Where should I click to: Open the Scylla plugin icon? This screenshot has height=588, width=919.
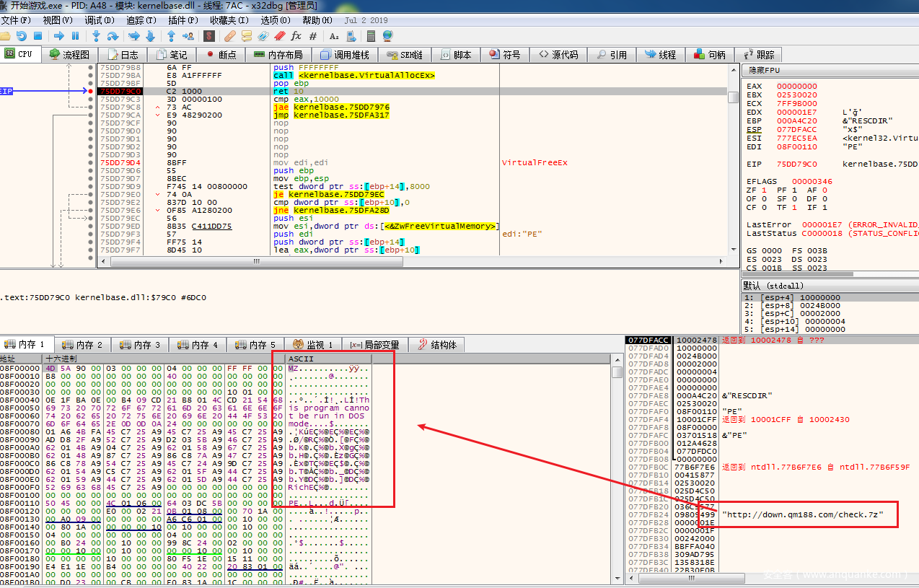point(209,36)
